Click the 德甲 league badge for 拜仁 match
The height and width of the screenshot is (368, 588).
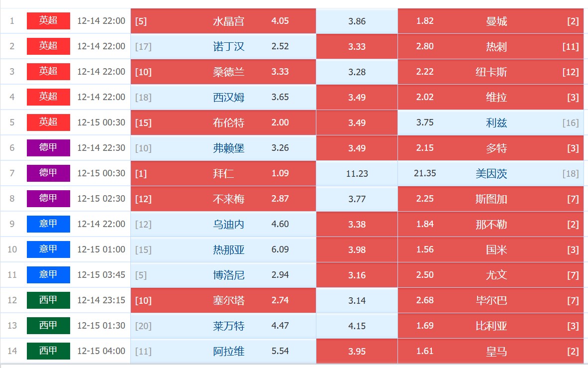tap(48, 173)
